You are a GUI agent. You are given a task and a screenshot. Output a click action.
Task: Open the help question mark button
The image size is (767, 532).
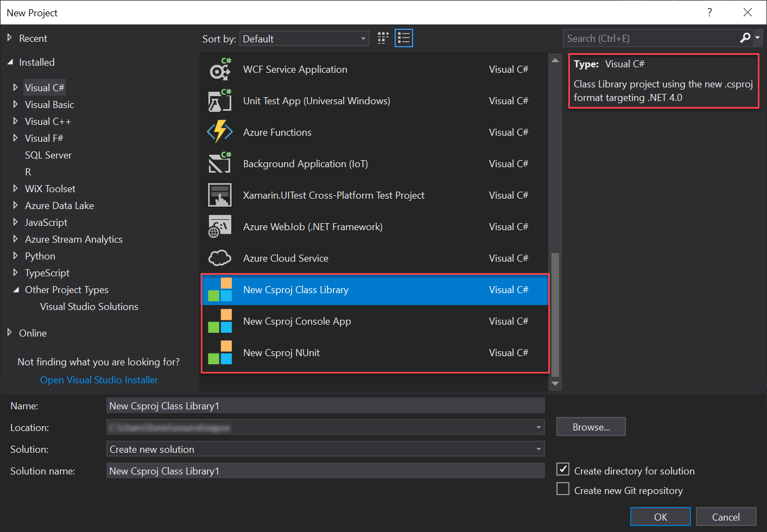pos(709,12)
